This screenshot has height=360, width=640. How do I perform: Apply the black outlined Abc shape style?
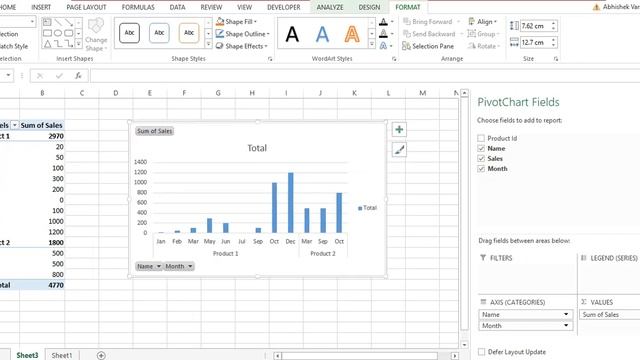129,33
